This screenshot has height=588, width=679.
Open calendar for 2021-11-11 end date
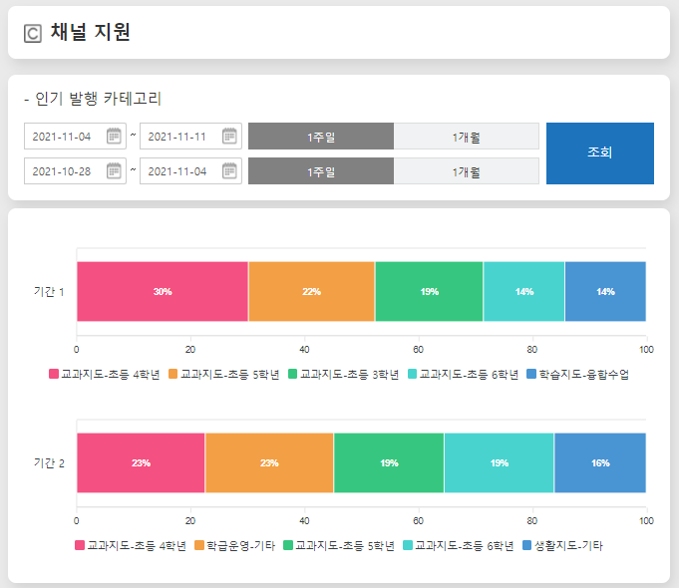230,136
